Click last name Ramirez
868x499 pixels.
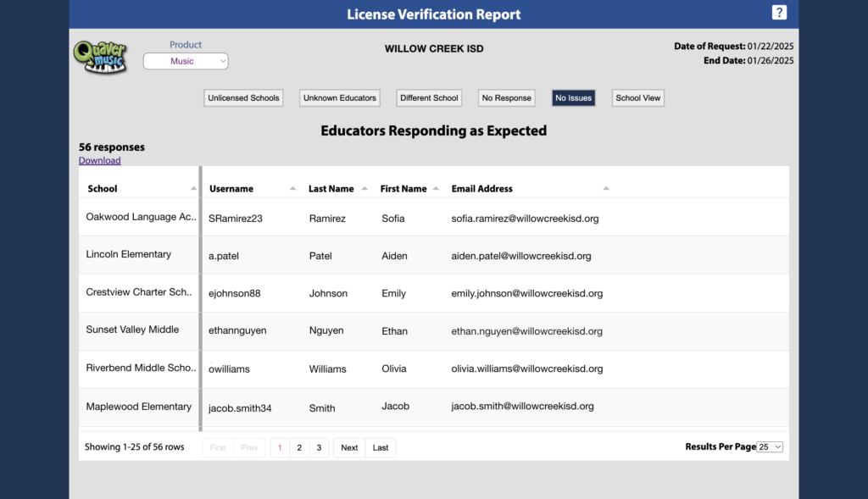(327, 219)
